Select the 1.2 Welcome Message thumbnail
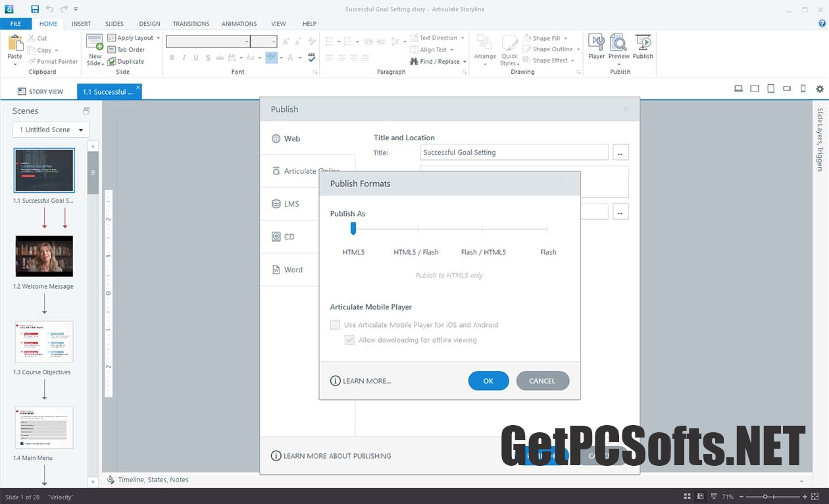The image size is (829, 504). [44, 256]
